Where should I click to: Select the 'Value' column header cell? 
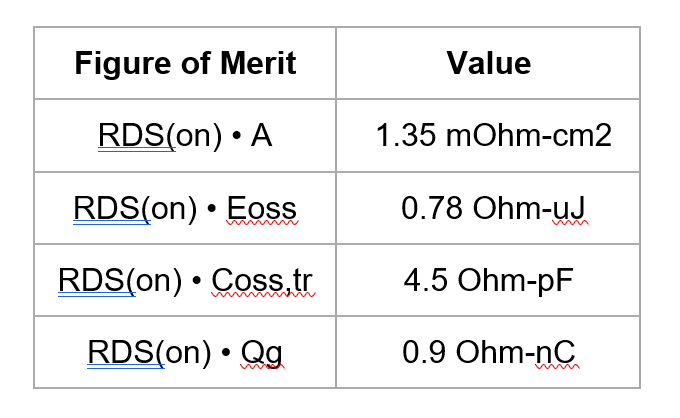click(x=488, y=64)
